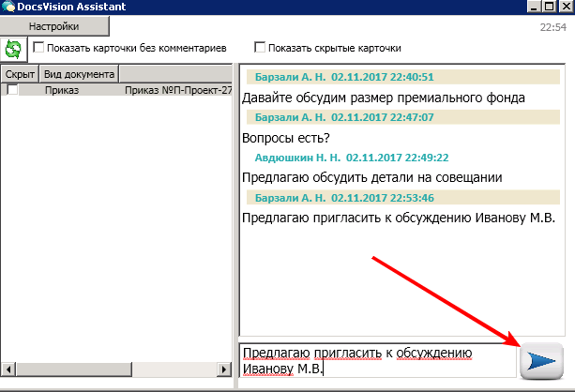Viewport: 575px width, 392px height.
Task: Click the message Предлагаю обсудить детали на совещании
Action: pos(372,178)
